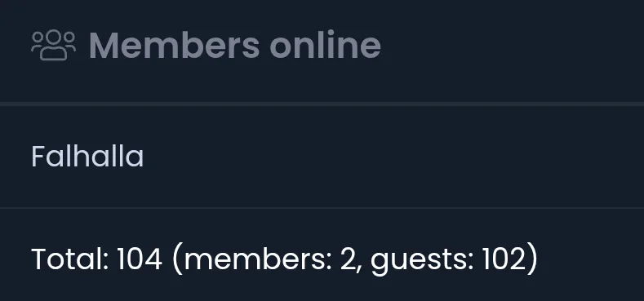Viewport: 644px width, 301px height.
Task: Click the Total: 104 statistics text
Action: click(284, 259)
